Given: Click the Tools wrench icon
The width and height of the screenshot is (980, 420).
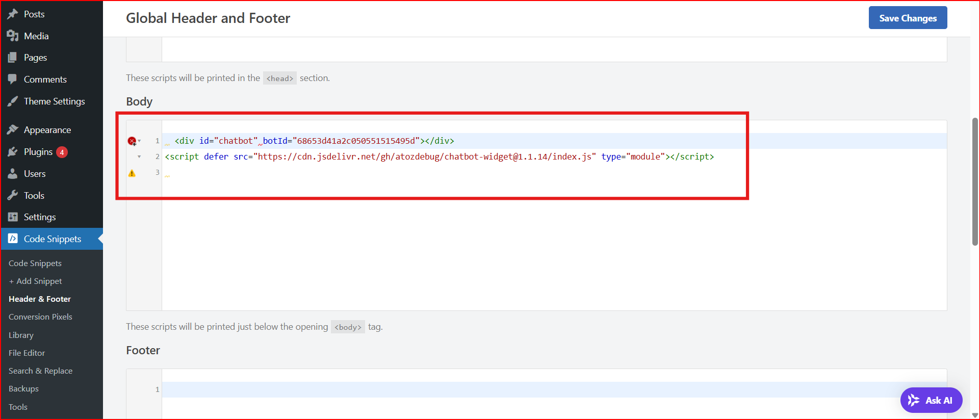Looking at the screenshot, I should click(13, 195).
